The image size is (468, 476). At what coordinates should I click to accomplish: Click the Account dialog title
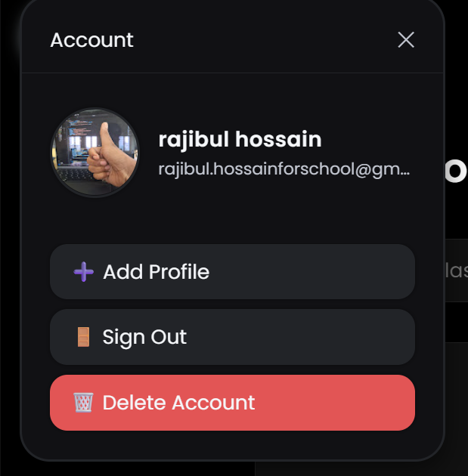point(91,40)
